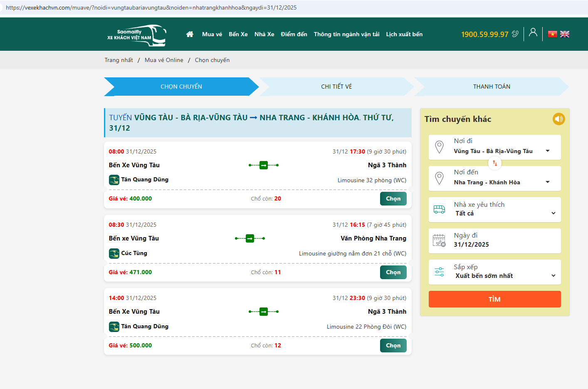Image resolution: width=588 pixels, height=389 pixels.
Task: Go to the CHI TIẾT VÉ step tab
Action: click(x=336, y=87)
